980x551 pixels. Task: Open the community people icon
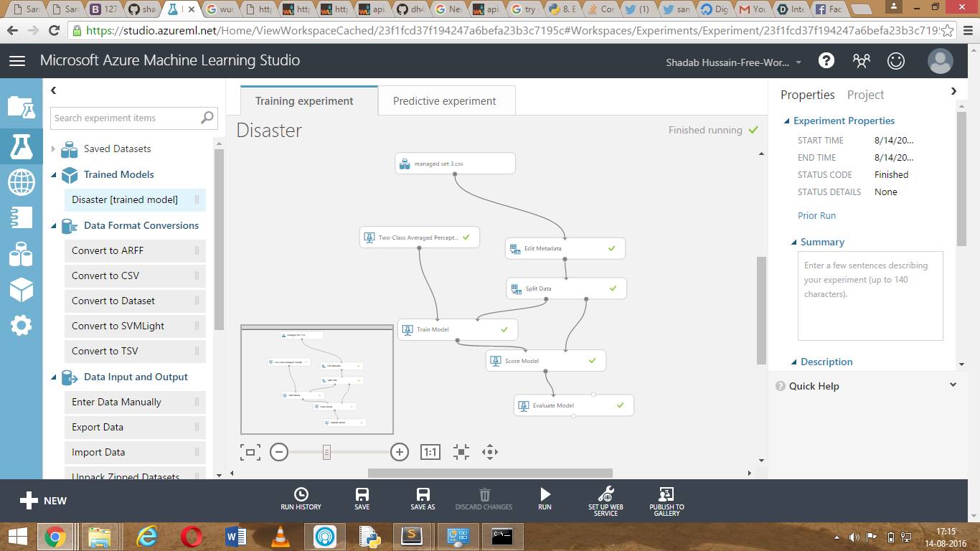[862, 61]
